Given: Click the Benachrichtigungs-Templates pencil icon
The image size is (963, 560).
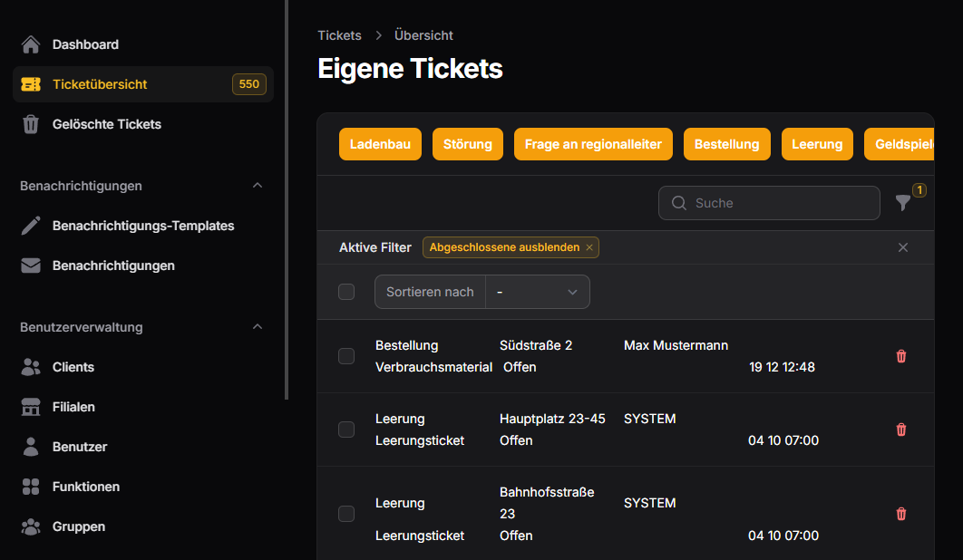Looking at the screenshot, I should click(31, 226).
